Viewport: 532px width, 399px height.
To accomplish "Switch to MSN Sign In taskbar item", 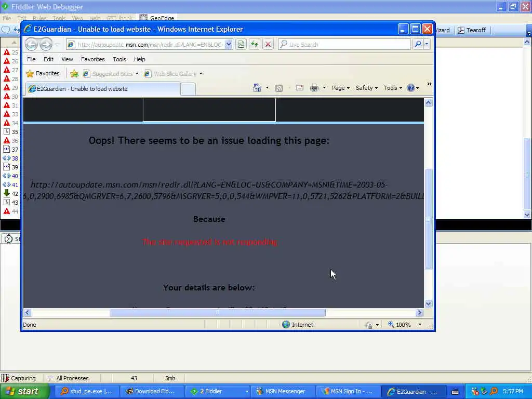I will point(349,392).
